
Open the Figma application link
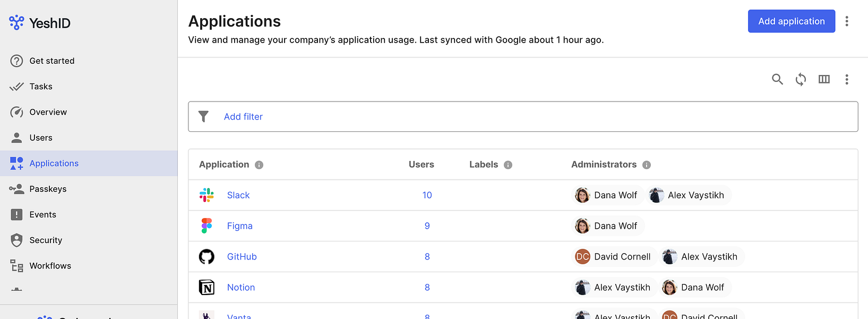point(240,226)
